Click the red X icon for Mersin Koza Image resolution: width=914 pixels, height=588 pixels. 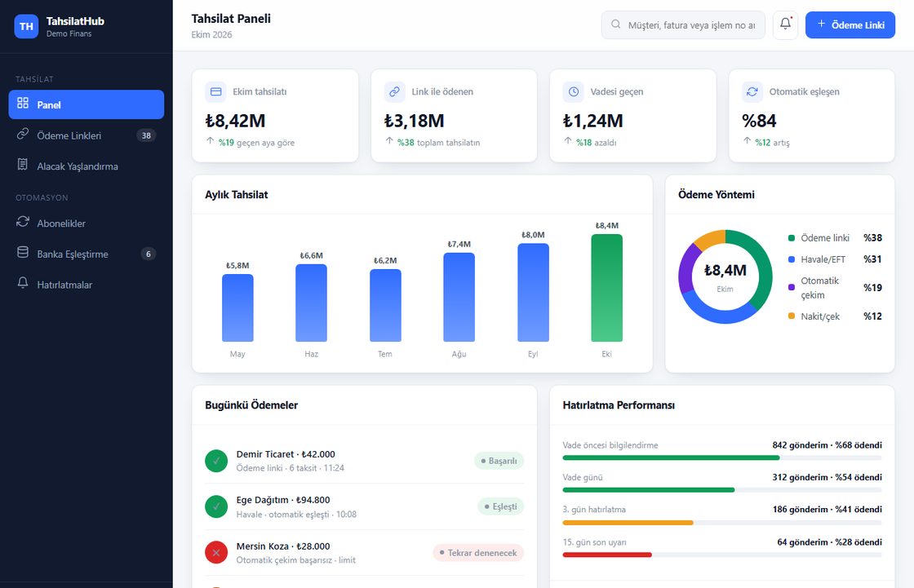[216, 552]
